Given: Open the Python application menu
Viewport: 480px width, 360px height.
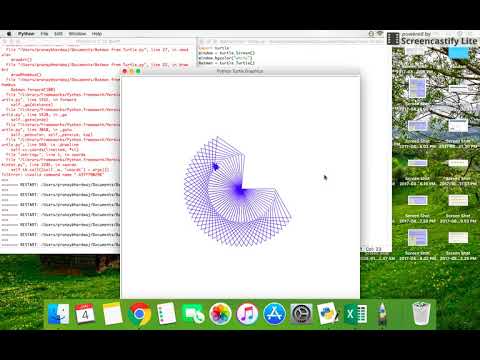Looking at the screenshot, I should (x=26, y=34).
